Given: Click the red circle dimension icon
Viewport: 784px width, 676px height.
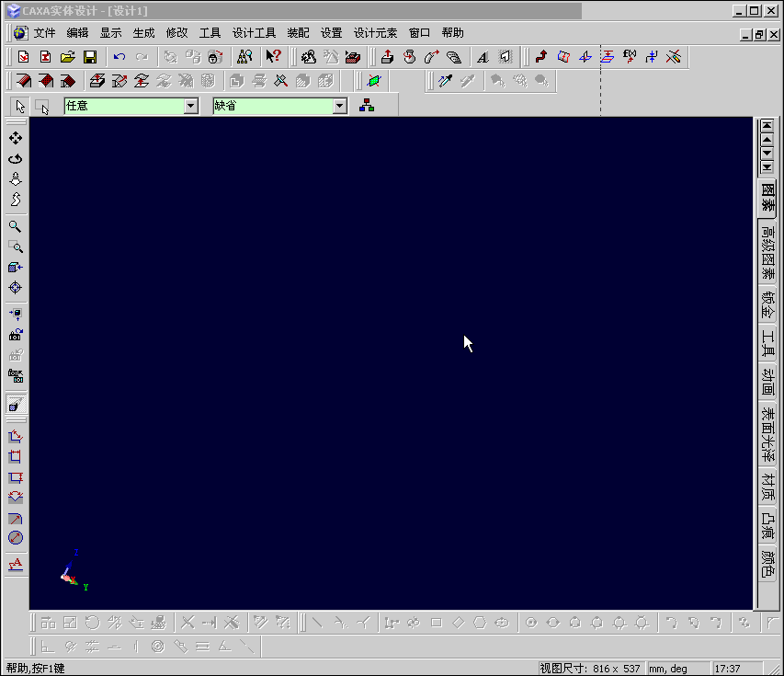Looking at the screenshot, I should coord(16,538).
